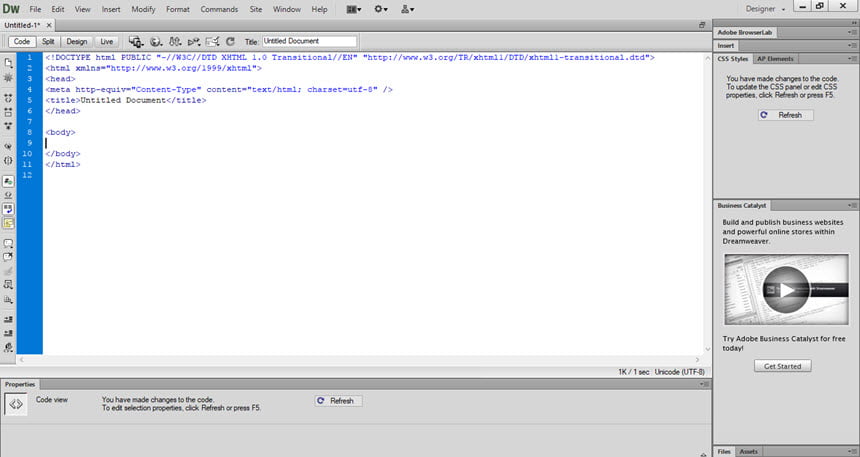Click Outdent Code icon
860x457 pixels.
8,333
